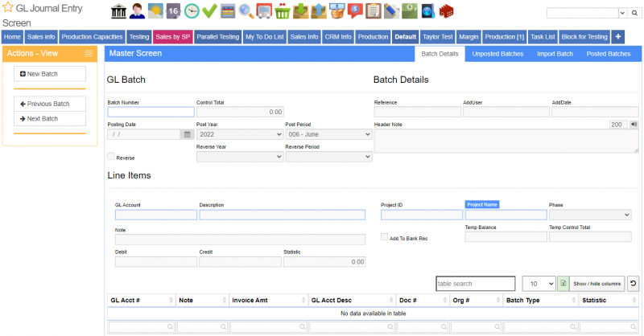644x336 pixels.
Task: Check the Add To Bank Rec box
Action: (384, 237)
